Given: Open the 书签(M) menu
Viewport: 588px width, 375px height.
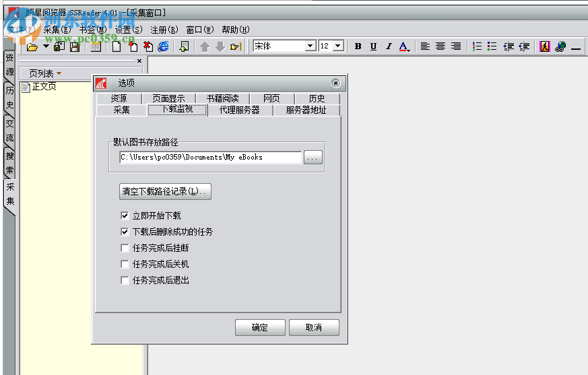Looking at the screenshot, I should coord(93,30).
